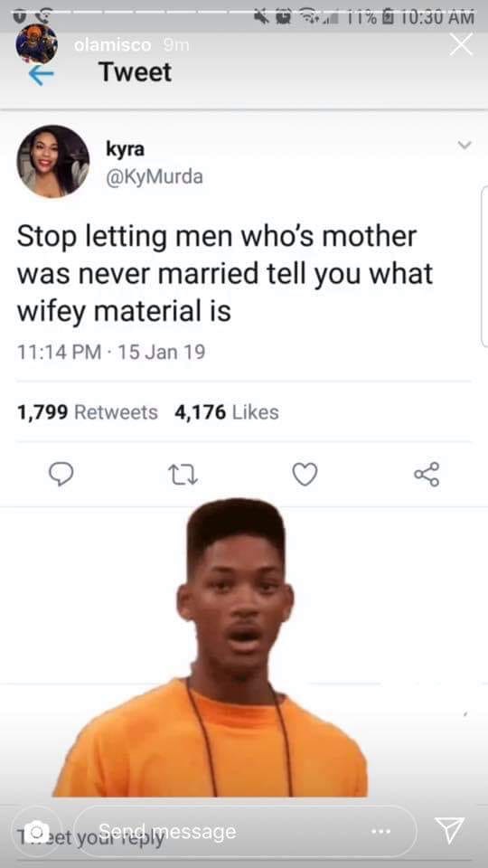Open the olamisco story profile picture
The width and height of the screenshot is (488, 868).
coord(36,43)
